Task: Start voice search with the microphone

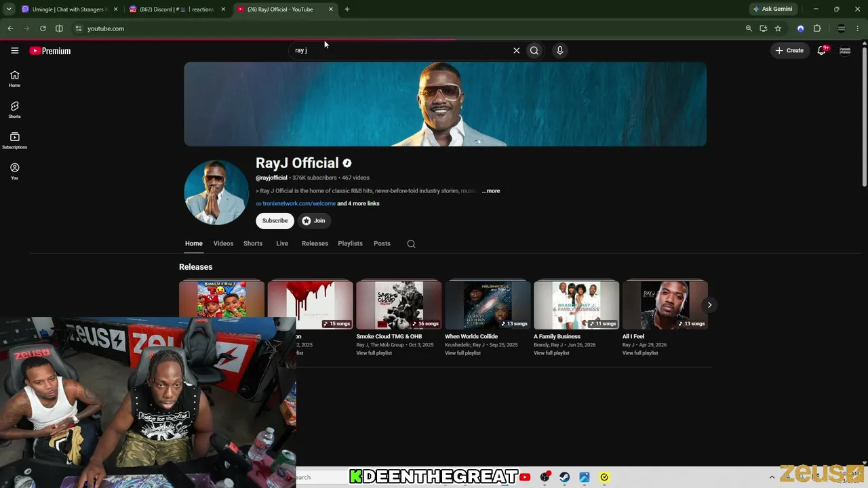Action: coord(559,50)
